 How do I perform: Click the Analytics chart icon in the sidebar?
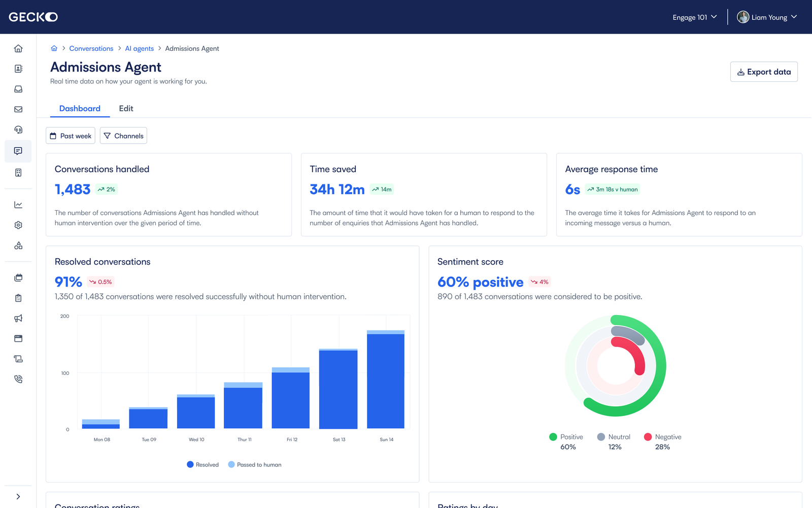click(18, 204)
